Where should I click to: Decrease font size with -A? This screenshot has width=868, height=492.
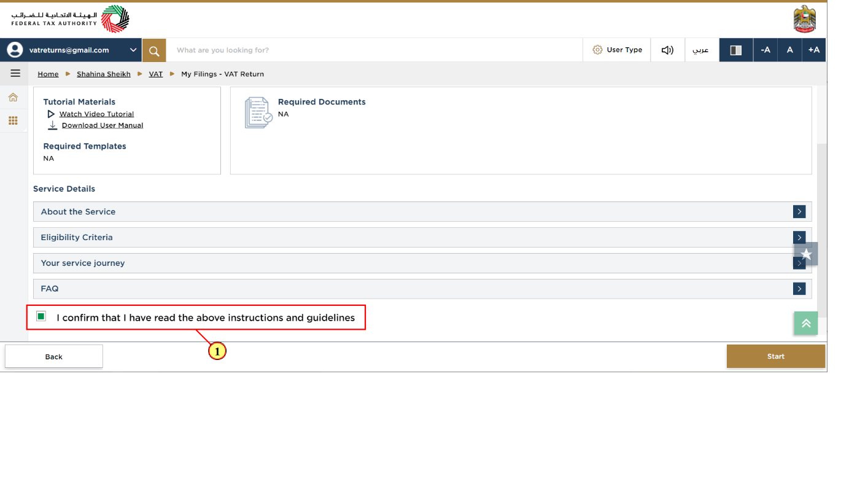[x=765, y=50]
